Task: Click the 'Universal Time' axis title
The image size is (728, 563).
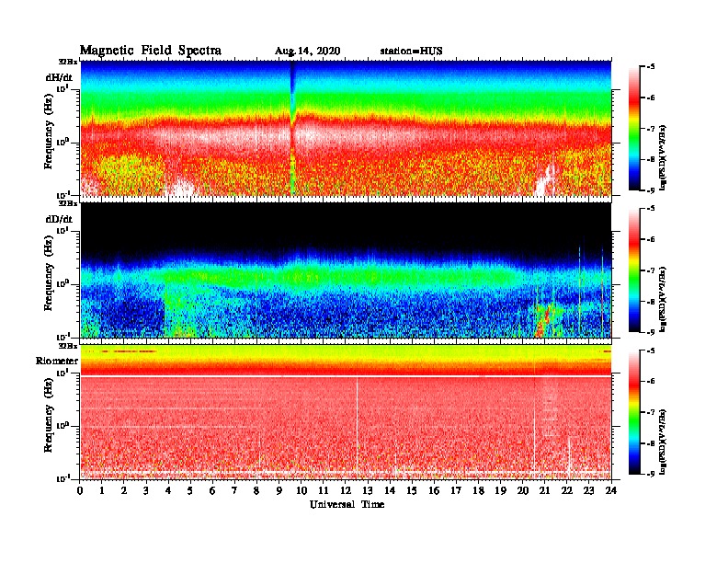Action: click(347, 504)
